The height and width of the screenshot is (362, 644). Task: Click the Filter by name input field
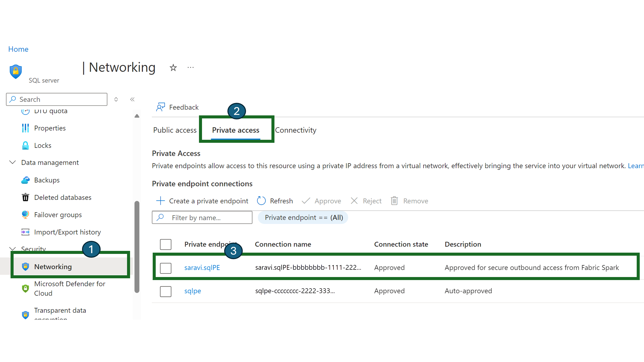coord(202,217)
